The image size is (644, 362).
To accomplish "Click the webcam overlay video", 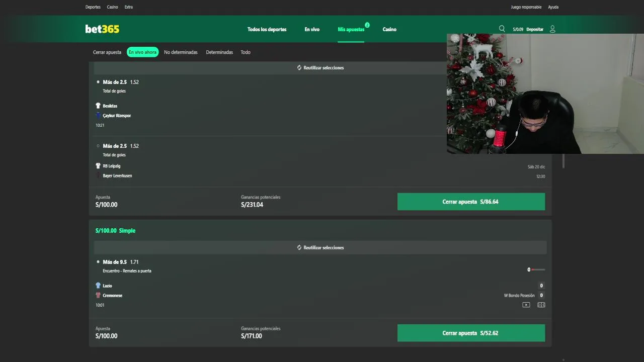I will [545, 94].
